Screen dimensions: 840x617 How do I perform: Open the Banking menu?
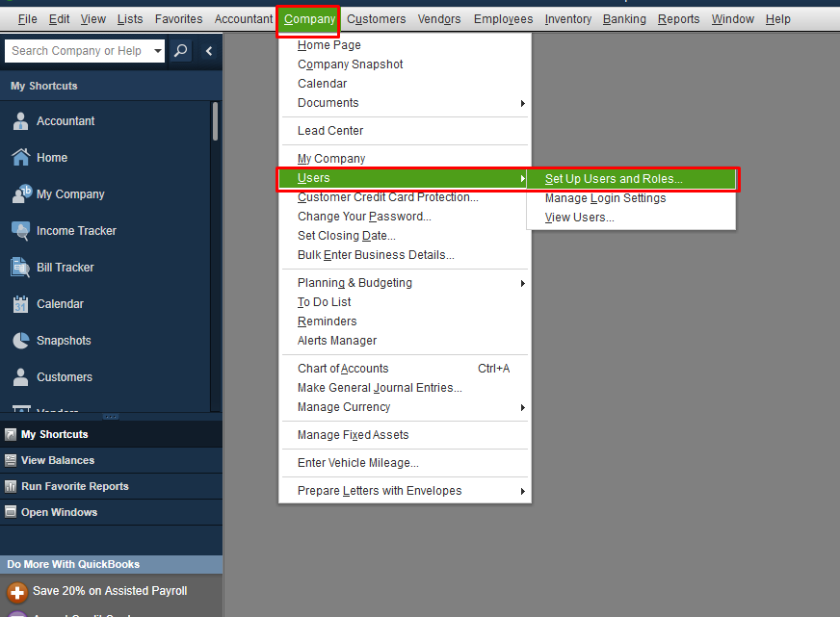tap(624, 19)
